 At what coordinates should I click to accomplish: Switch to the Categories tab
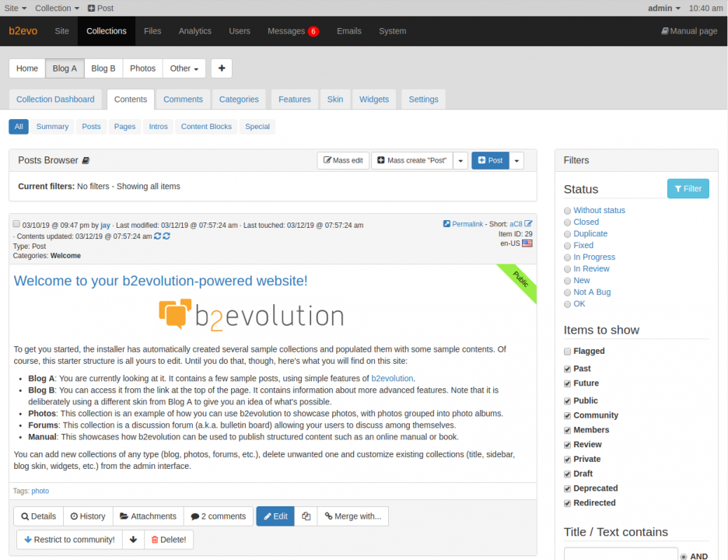coord(239,100)
